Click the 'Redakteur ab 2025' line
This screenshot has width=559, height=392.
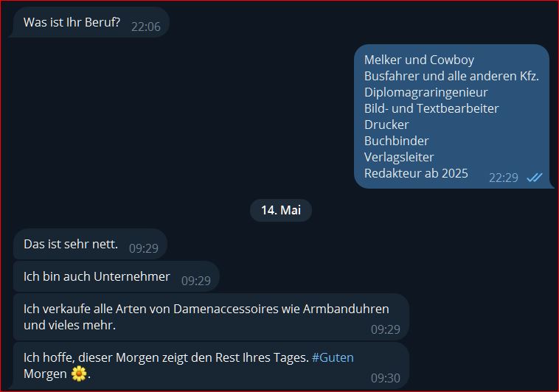click(x=416, y=173)
